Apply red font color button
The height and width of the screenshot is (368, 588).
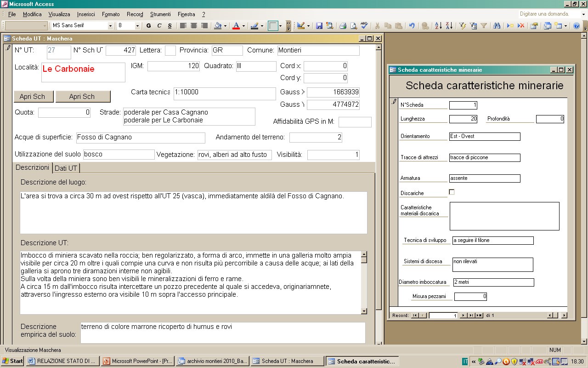click(236, 26)
